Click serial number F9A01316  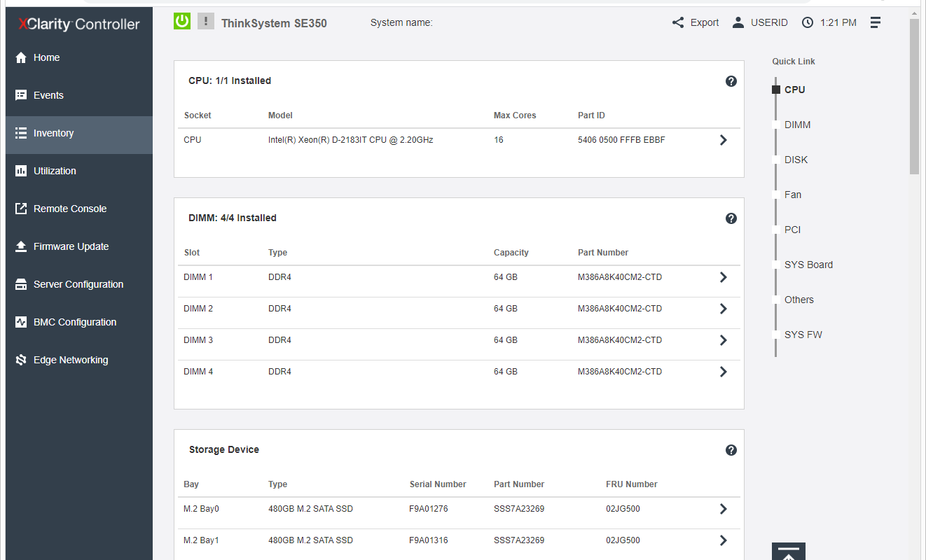tap(429, 540)
